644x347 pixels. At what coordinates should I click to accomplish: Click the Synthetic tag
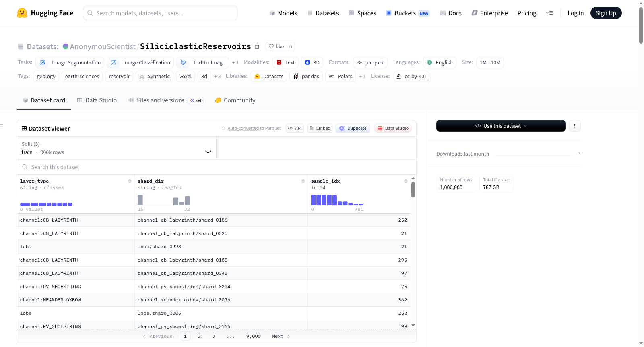pos(155,76)
